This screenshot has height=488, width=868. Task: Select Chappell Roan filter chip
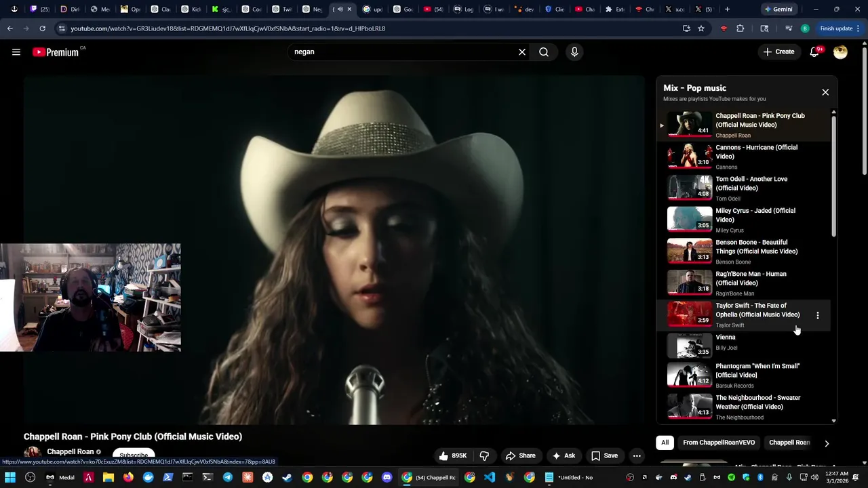789,443
